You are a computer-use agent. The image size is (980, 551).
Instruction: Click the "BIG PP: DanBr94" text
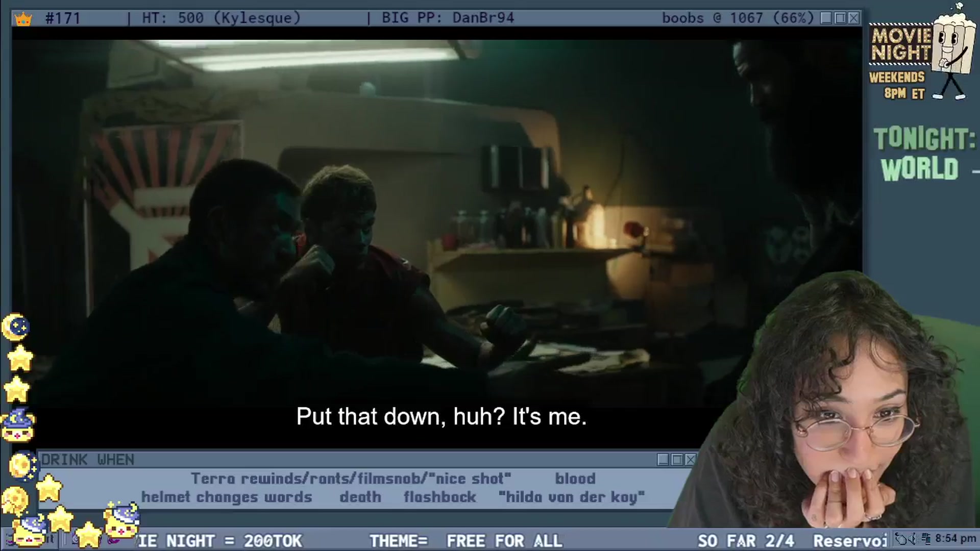click(448, 18)
